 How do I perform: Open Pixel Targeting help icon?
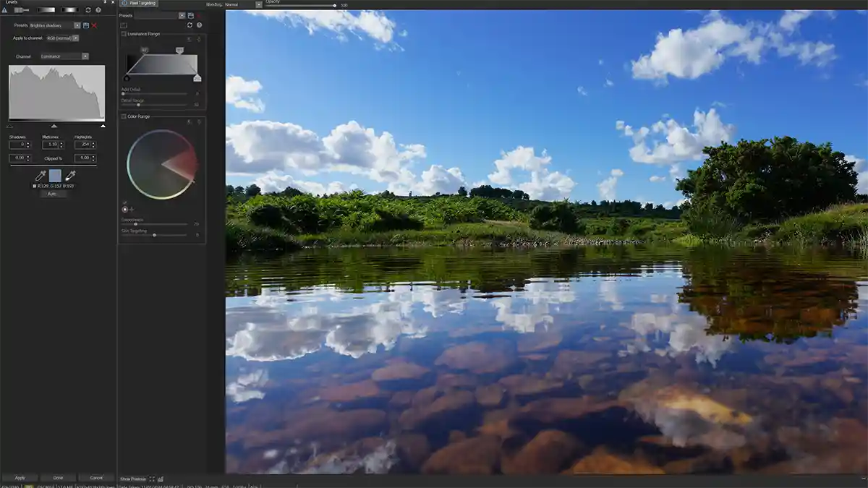pos(199,25)
